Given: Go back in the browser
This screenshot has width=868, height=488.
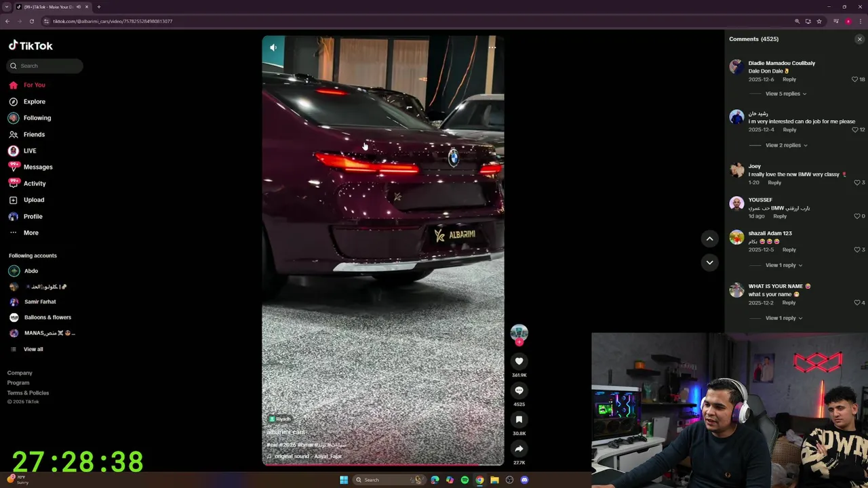Looking at the screenshot, I should 7,21.
